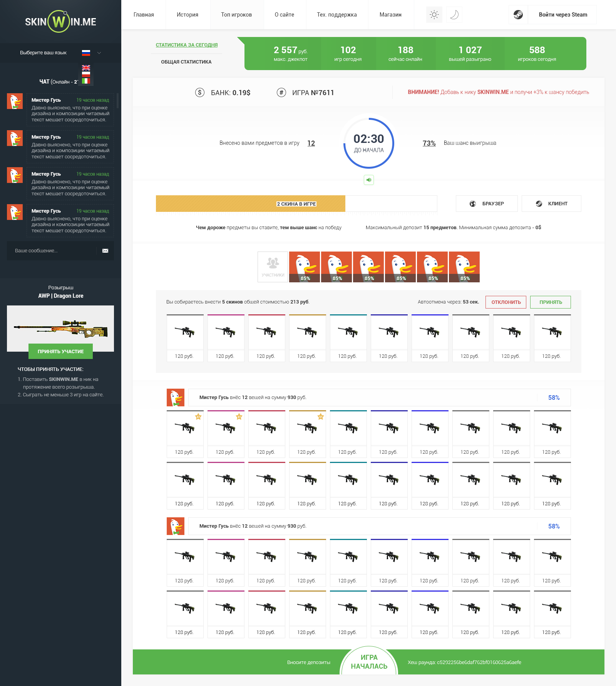616x686 pixels.
Task: Click the round hash text at bottom
Action: (464, 663)
